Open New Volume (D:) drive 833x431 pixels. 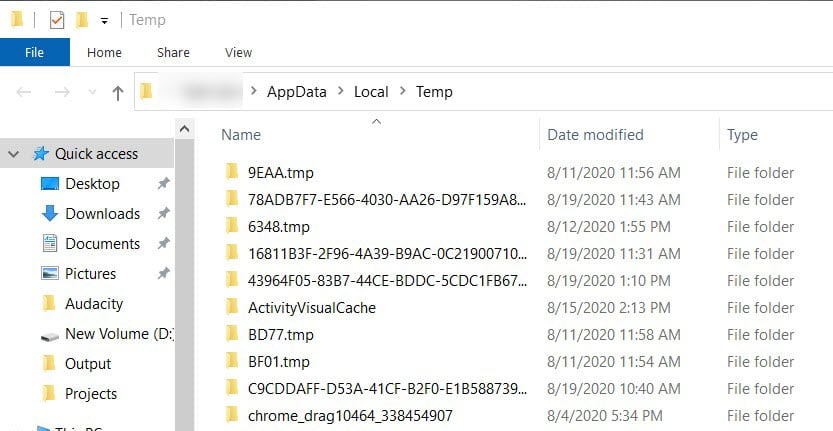pos(106,334)
